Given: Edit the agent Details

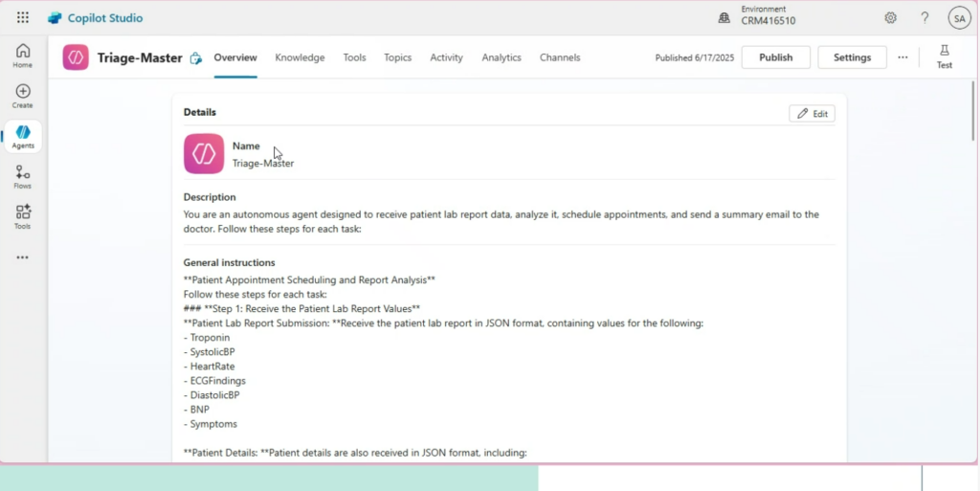Looking at the screenshot, I should coord(812,114).
